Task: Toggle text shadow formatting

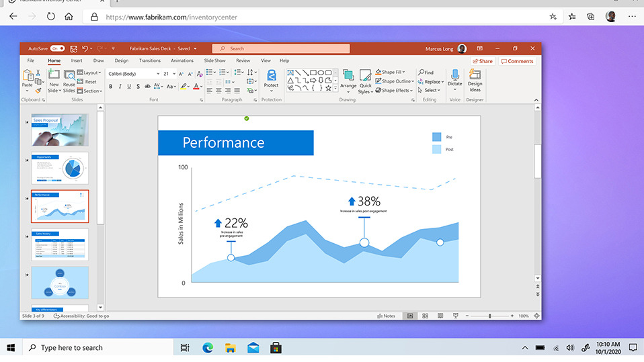Action: click(x=138, y=86)
